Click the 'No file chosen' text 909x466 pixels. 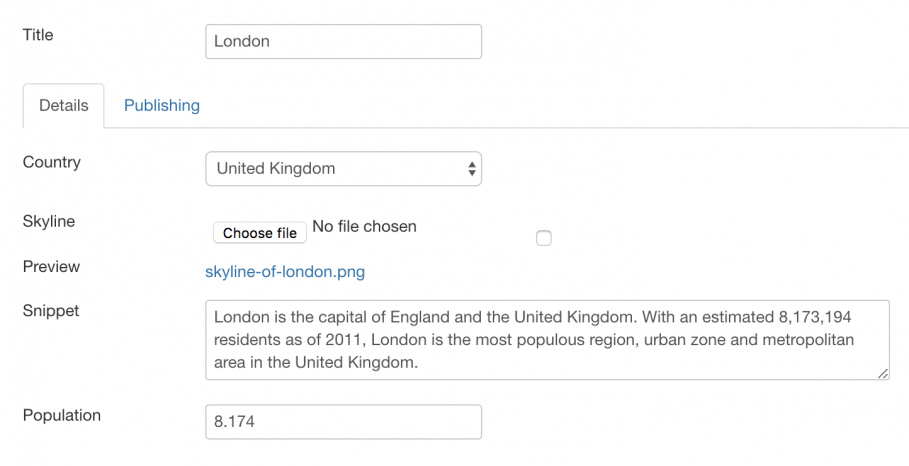click(364, 226)
